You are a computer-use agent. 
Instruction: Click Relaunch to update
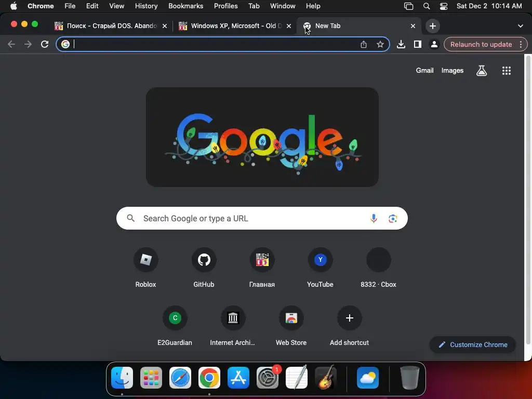pyautogui.click(x=481, y=45)
